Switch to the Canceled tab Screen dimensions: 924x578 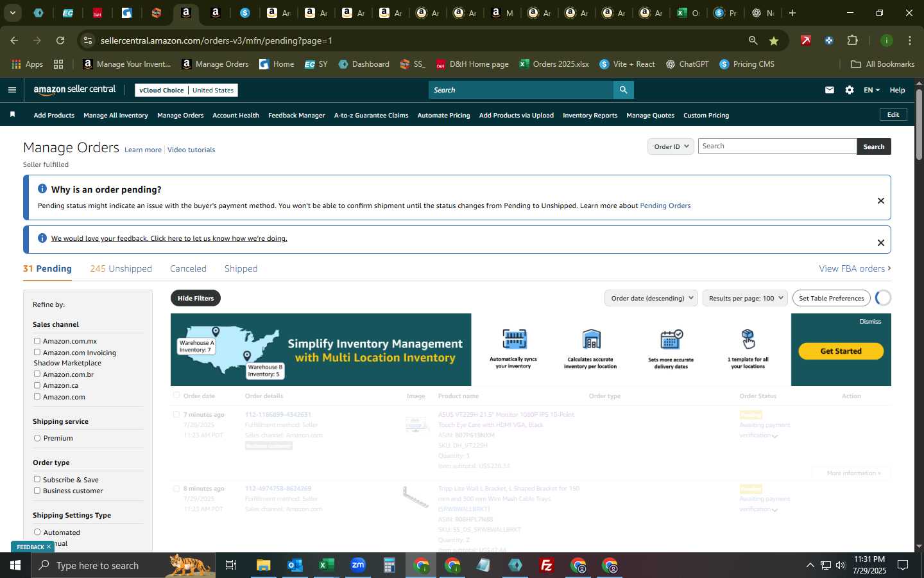tap(188, 268)
